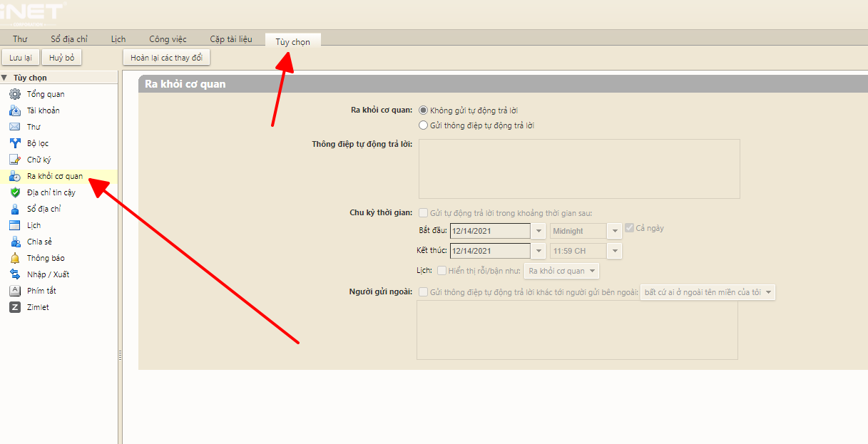Open Địa chỉ tin cậy shield icon
Image resolution: width=868 pixels, height=444 pixels.
tap(14, 192)
